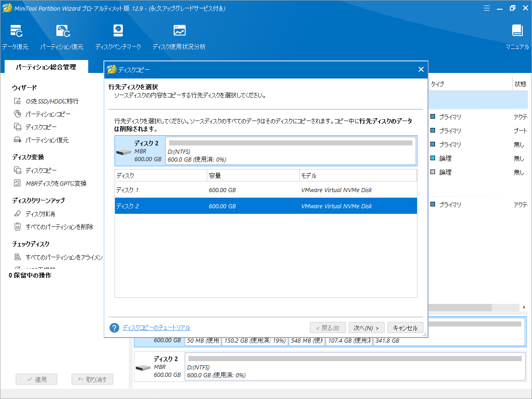This screenshot has height=399, width=532.
Task: Open ディスク使用状況分析 tool
Action: [x=179, y=37]
